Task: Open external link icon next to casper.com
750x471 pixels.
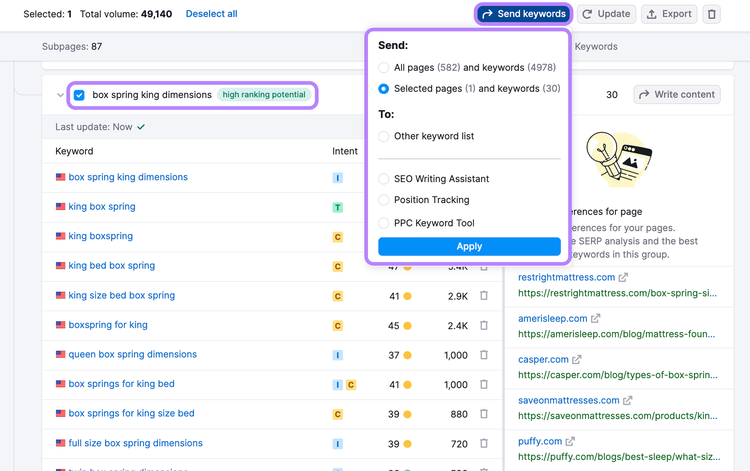Action: click(577, 360)
